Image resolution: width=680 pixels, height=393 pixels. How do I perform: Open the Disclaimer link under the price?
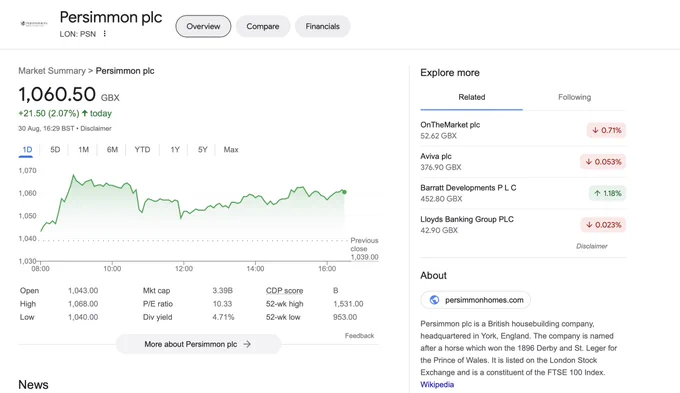[96, 128]
